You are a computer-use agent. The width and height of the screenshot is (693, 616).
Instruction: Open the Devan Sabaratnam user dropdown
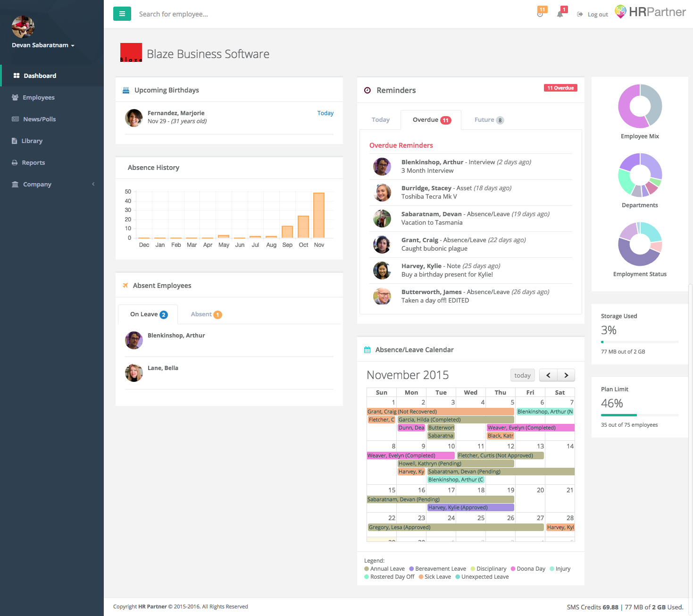pyautogui.click(x=43, y=45)
